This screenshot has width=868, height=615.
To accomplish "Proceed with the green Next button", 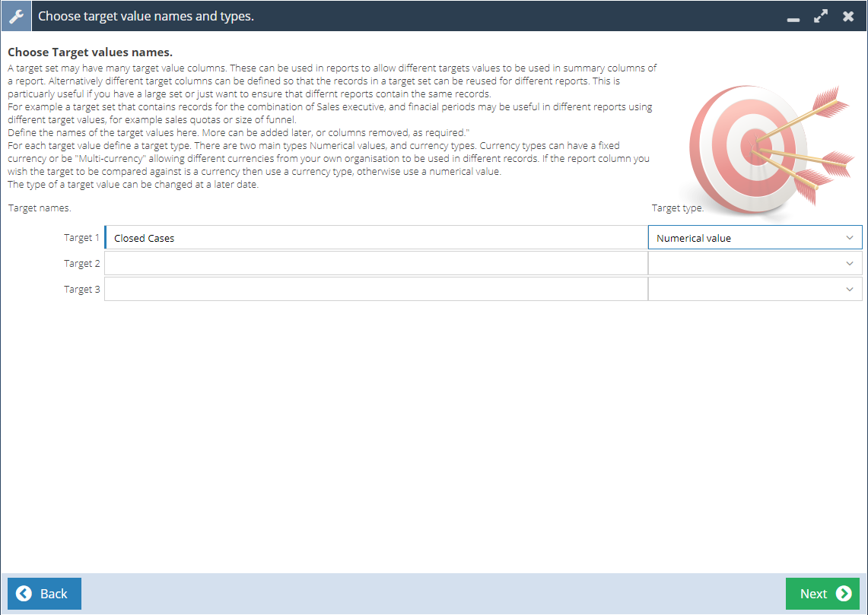I will (x=822, y=594).
